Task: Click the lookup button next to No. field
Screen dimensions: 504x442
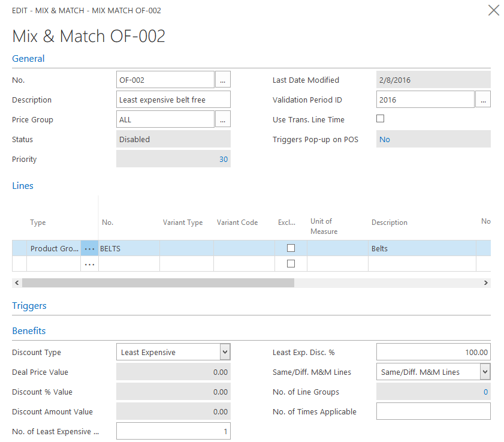Action: point(223,80)
